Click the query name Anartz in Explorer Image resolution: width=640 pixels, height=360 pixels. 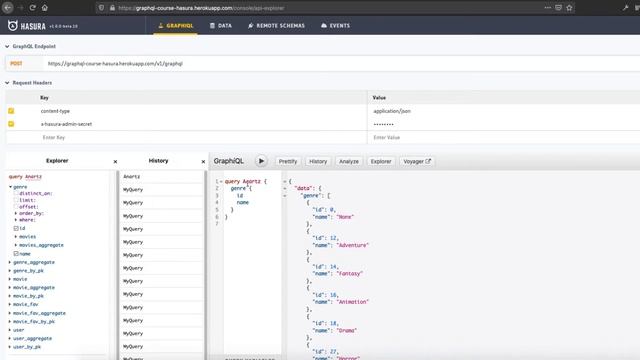(x=33, y=177)
